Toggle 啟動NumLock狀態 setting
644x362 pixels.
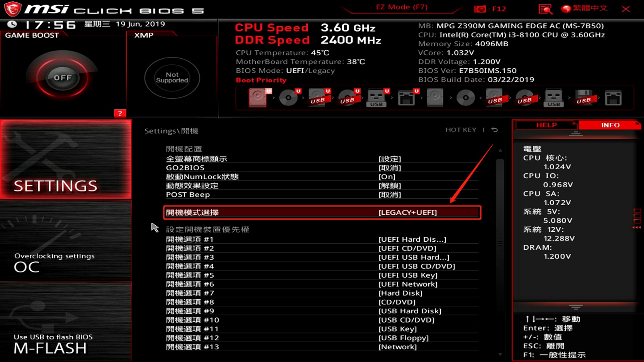tap(387, 176)
